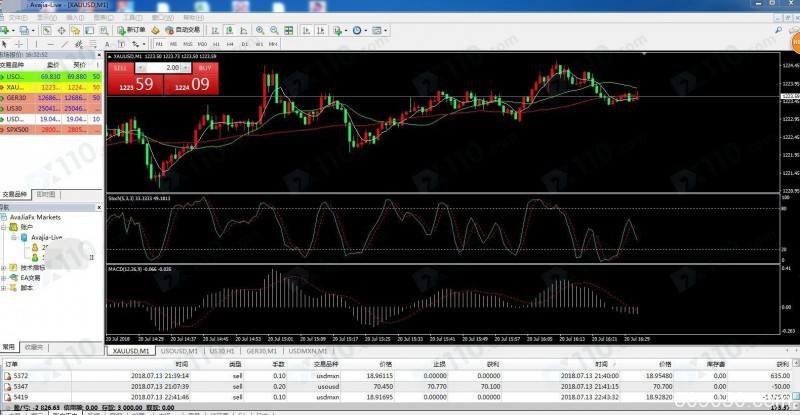Switch chart to bar chart icon
The height and width of the screenshot is (415, 800).
point(215,30)
